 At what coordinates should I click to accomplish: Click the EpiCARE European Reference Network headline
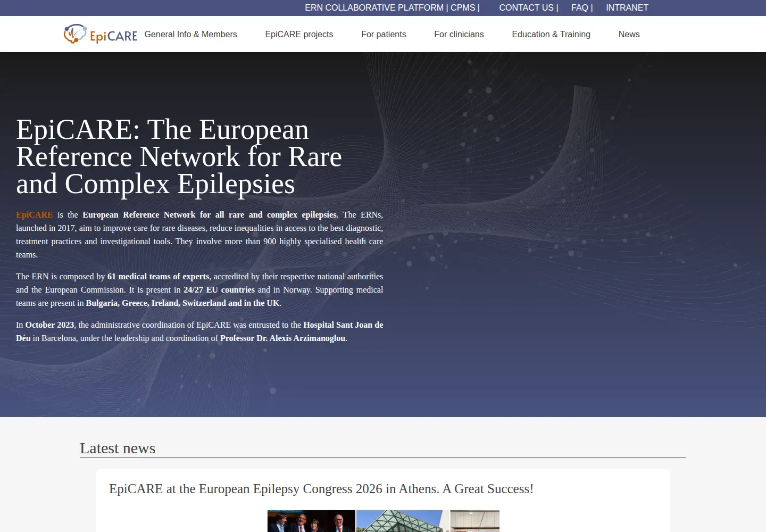click(179, 157)
